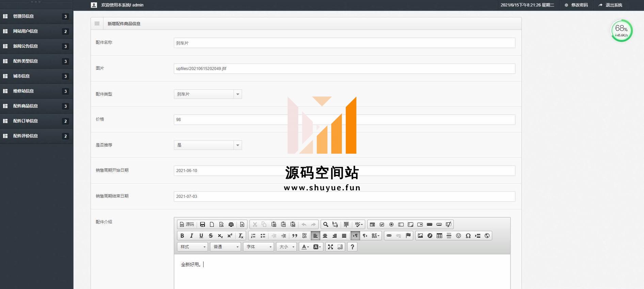Insert a horizontal line icon
Screen dimensions: 644x289
coord(449,236)
